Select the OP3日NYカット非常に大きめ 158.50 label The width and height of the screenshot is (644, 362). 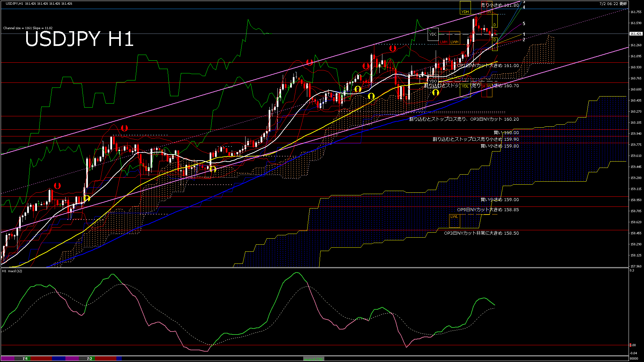tap(481, 233)
